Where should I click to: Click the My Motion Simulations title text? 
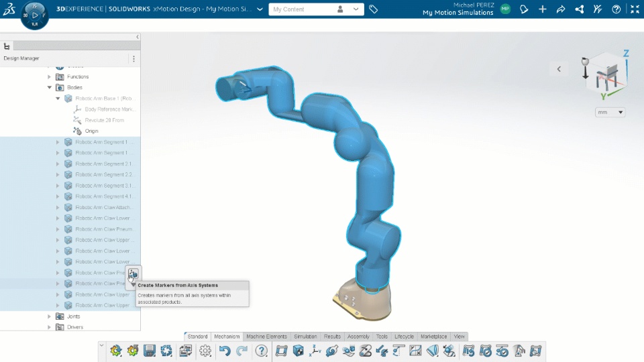[x=458, y=13]
